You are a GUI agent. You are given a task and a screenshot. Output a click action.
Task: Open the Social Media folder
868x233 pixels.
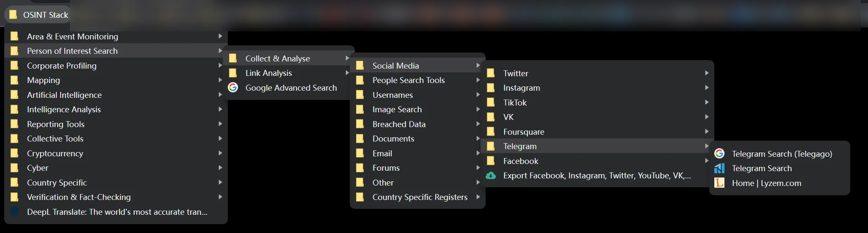coord(417,66)
